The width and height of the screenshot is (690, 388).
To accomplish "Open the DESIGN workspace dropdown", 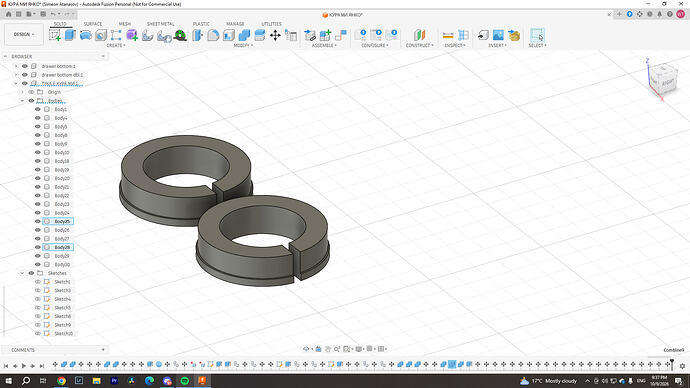I will (x=24, y=34).
